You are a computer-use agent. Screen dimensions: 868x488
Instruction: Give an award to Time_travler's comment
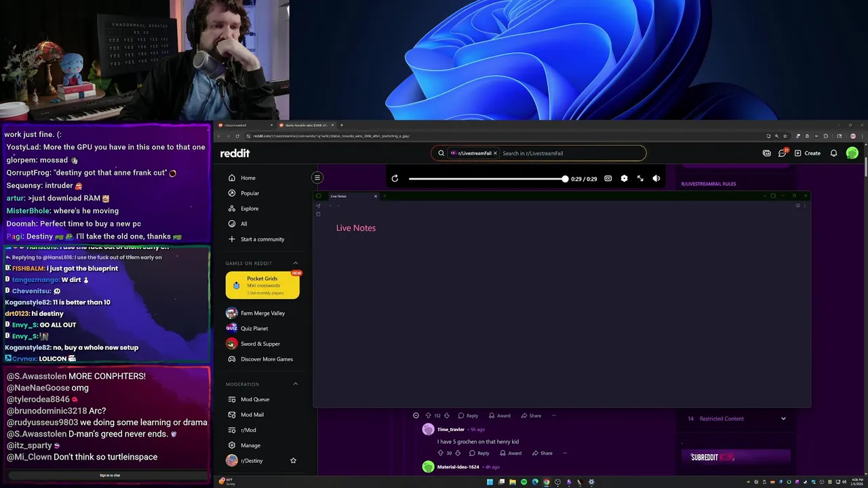pyautogui.click(x=510, y=453)
